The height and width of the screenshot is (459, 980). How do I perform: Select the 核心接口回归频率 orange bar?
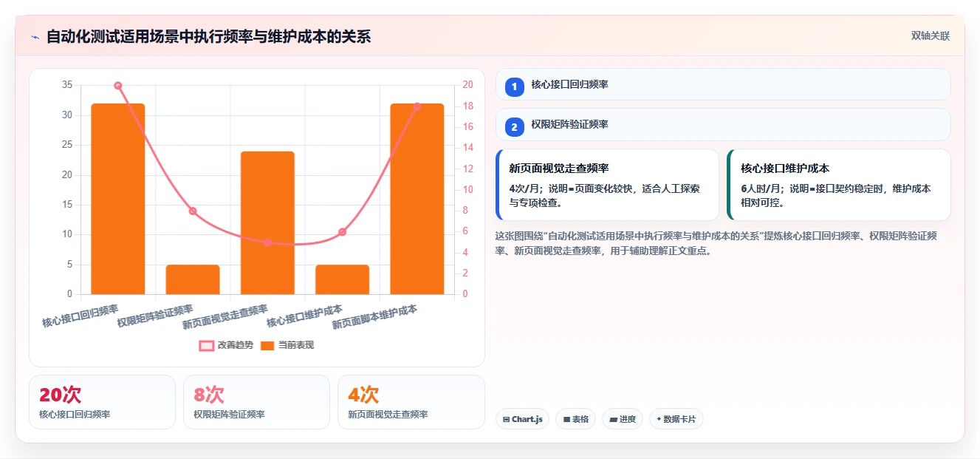(118, 199)
